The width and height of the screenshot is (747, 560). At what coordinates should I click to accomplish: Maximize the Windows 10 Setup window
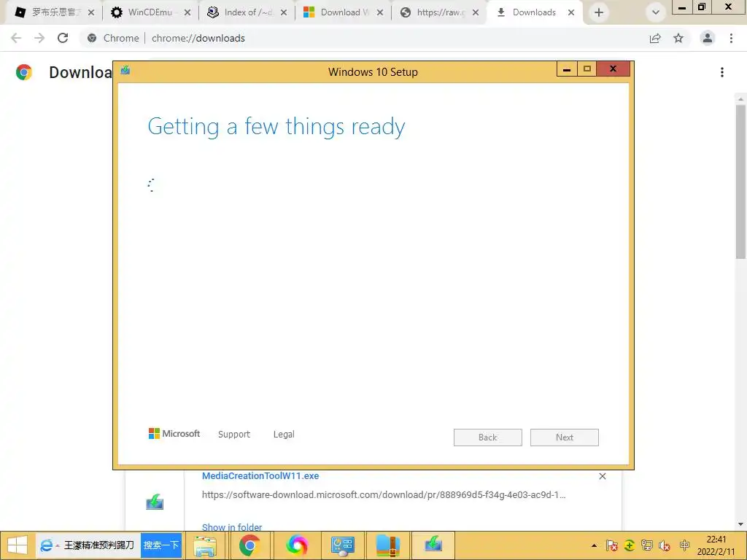click(x=587, y=69)
